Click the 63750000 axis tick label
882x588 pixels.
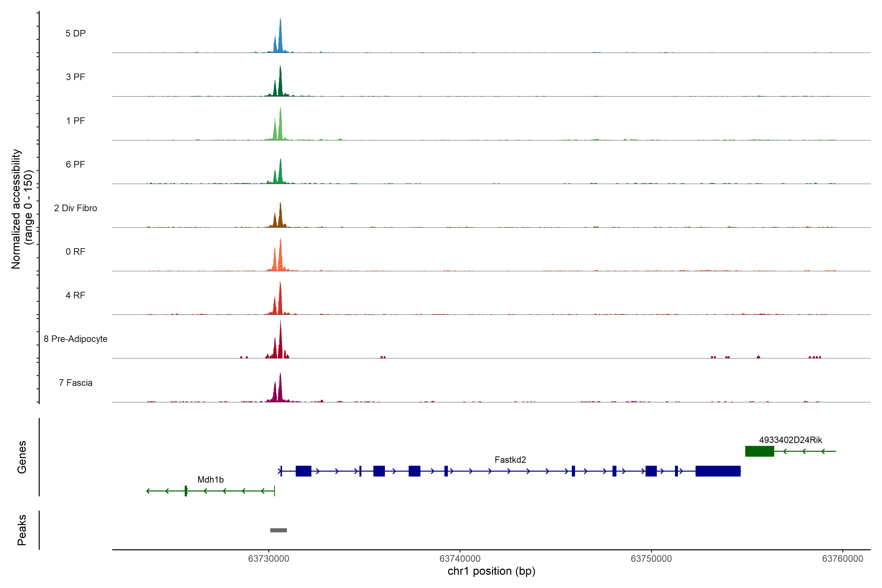point(651,558)
